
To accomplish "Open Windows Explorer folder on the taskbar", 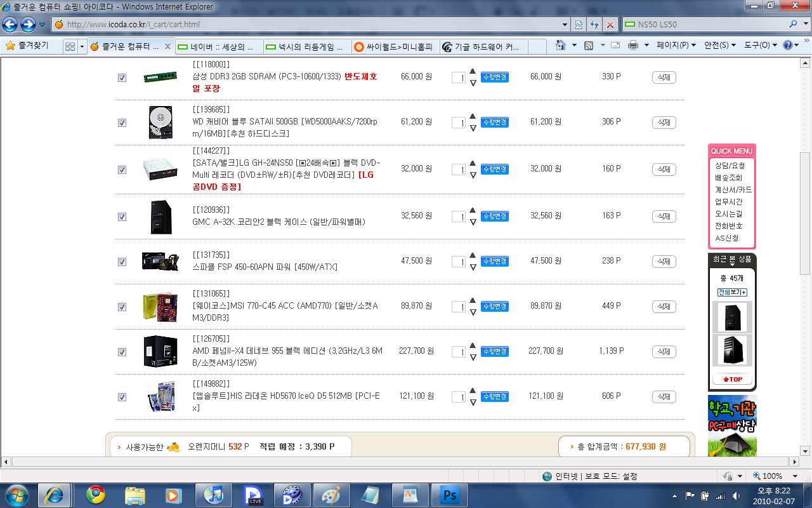I will click(135, 495).
